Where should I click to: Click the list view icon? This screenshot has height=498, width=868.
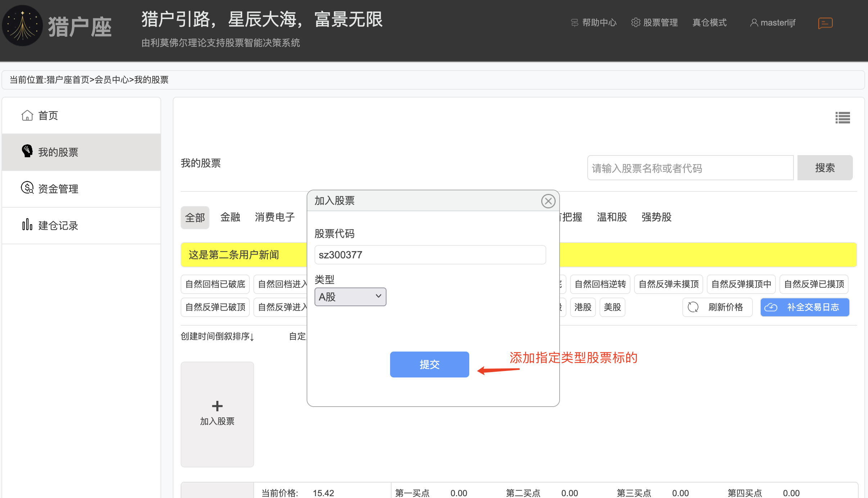tap(842, 118)
